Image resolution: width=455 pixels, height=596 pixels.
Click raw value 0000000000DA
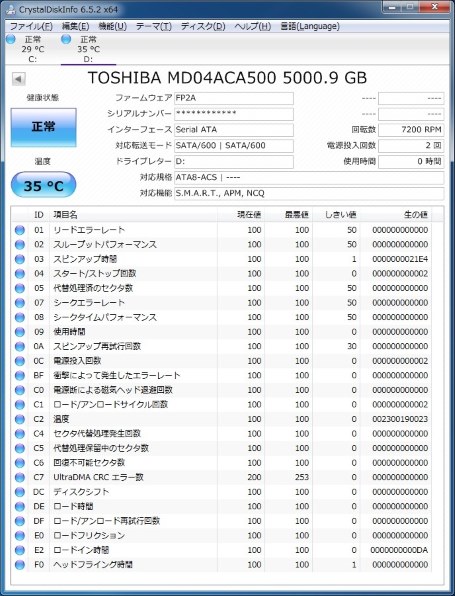point(399,550)
